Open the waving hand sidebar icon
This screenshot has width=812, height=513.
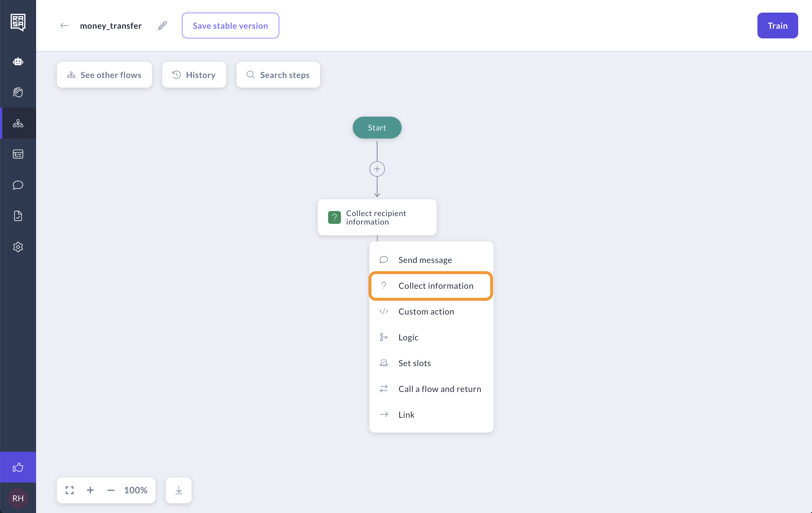(x=18, y=92)
